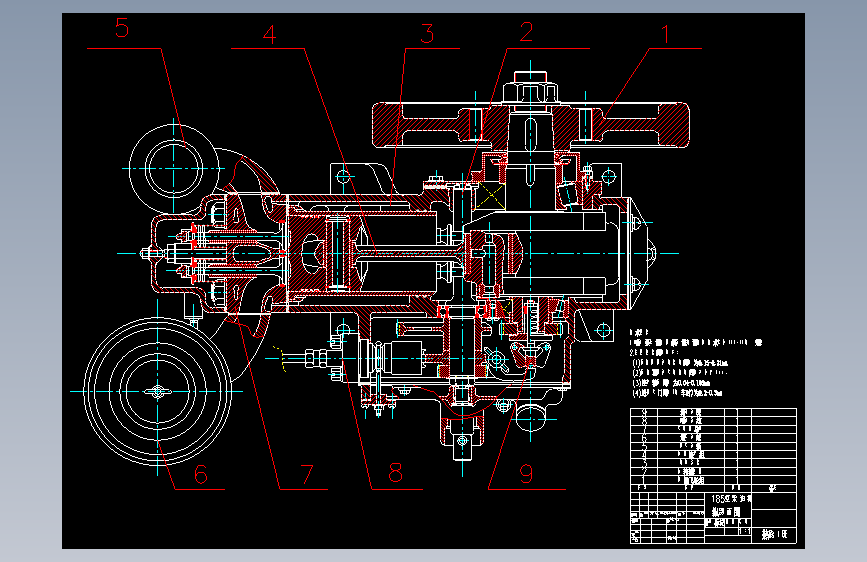Click callout number 4 label
Image resolution: width=867 pixels, height=562 pixels.
click(x=269, y=34)
